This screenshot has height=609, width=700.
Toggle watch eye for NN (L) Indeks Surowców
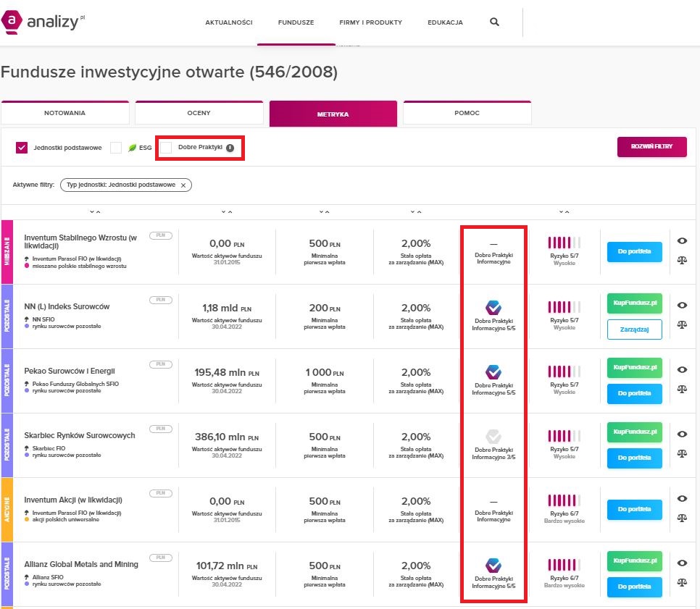pos(682,305)
